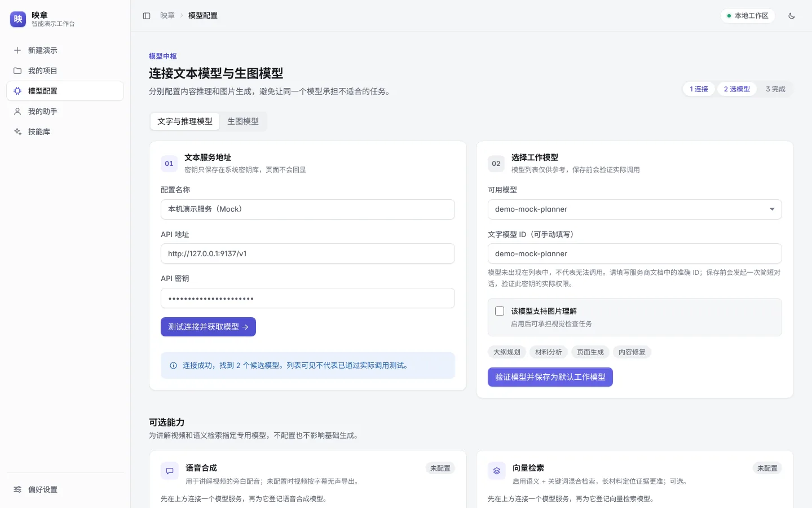
Task: Enable 该模型支持图片理解 checkbox
Action: [500, 311]
